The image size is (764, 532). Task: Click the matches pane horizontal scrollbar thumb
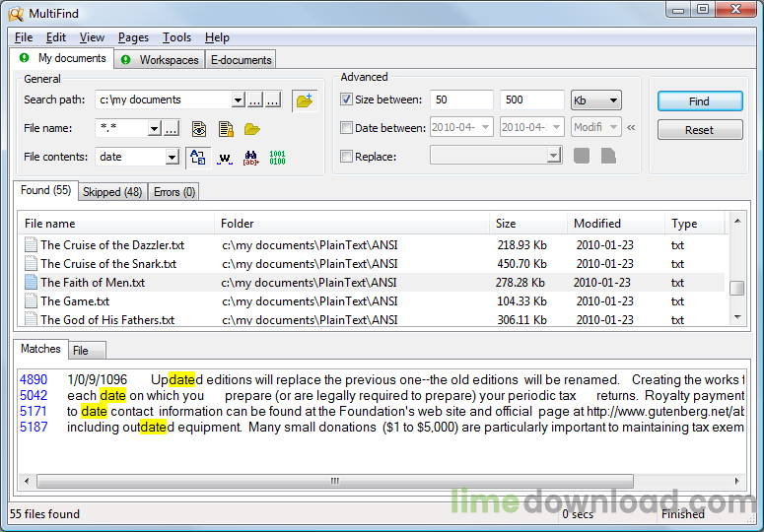tap(335, 481)
